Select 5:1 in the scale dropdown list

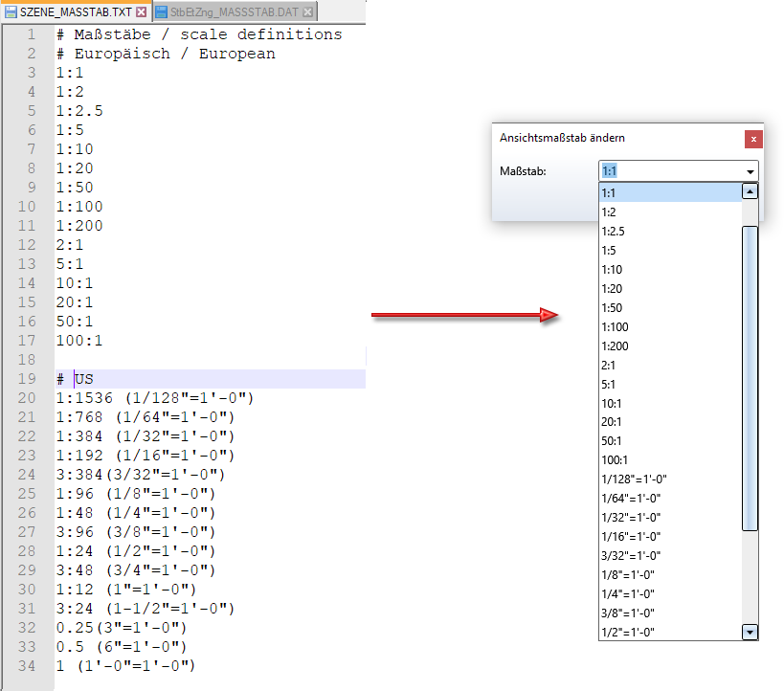670,385
